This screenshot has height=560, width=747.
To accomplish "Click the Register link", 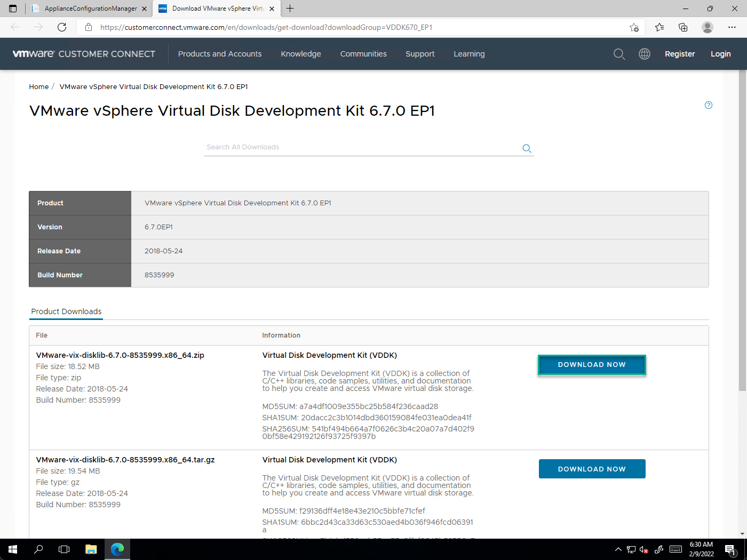I will tap(680, 54).
